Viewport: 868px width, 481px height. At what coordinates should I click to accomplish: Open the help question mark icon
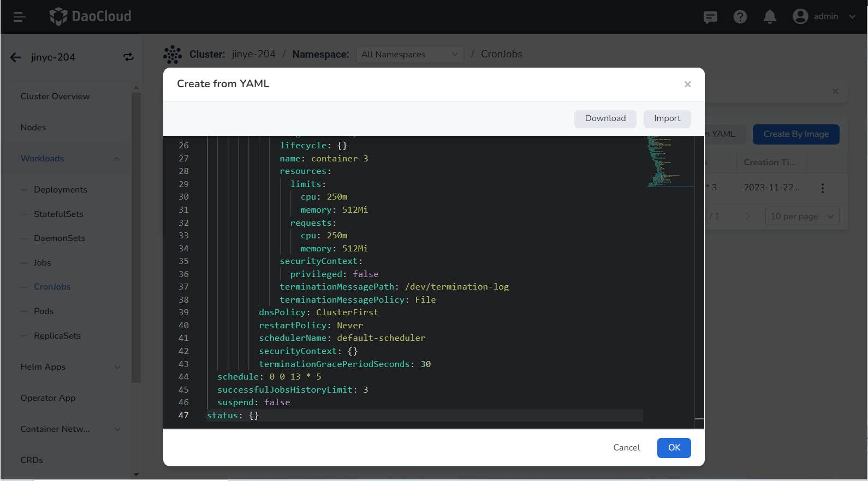point(740,17)
